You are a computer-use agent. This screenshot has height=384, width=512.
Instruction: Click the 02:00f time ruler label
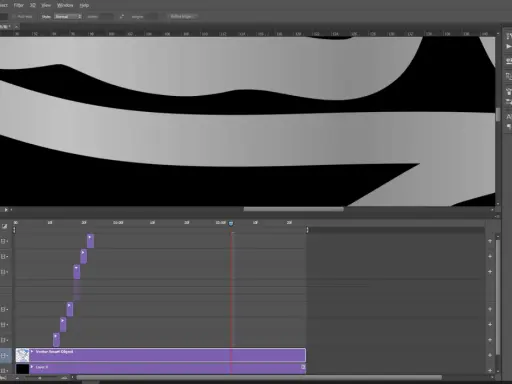point(221,222)
